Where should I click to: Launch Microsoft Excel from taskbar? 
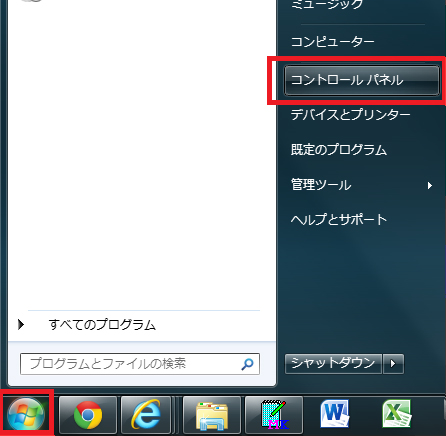pos(397,414)
